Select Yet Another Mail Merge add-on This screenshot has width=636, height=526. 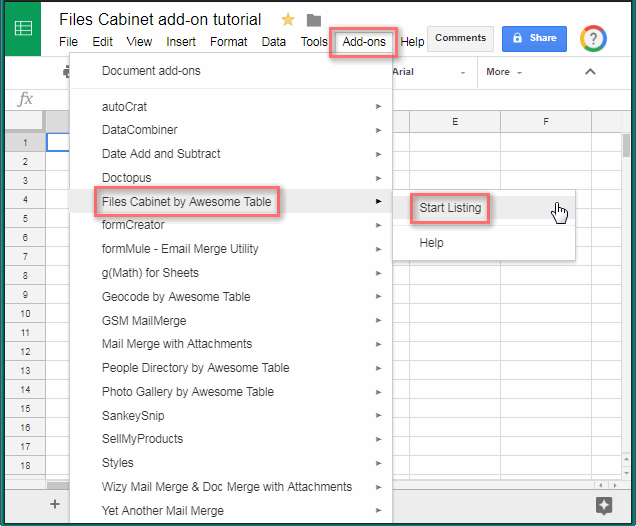click(162, 511)
